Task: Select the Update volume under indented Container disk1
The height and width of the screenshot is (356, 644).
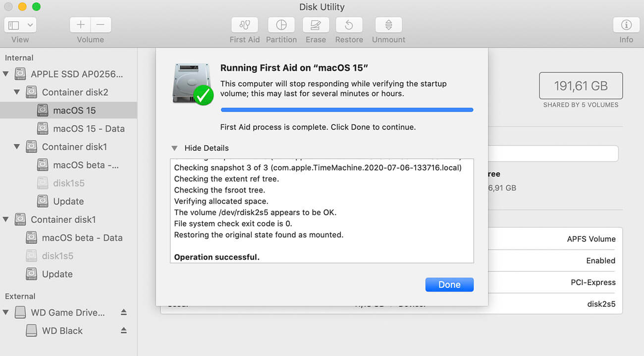Action: coord(68,201)
